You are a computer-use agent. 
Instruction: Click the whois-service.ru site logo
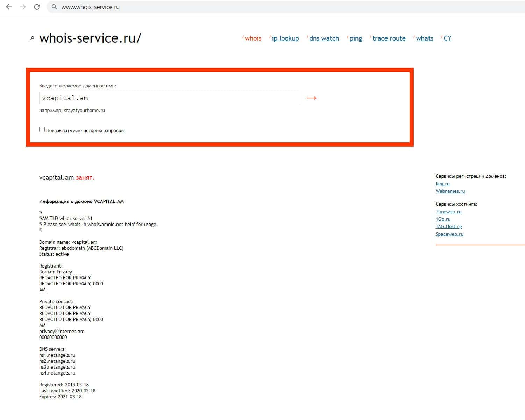point(90,38)
